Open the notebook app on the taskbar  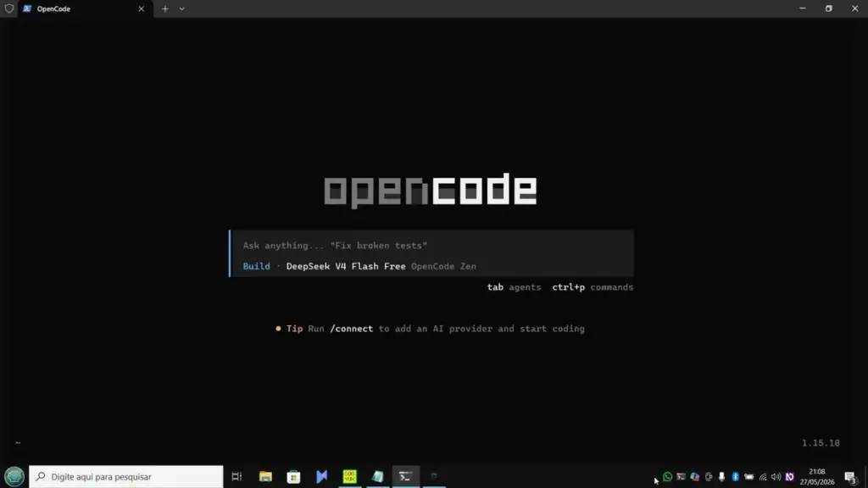tap(377, 476)
